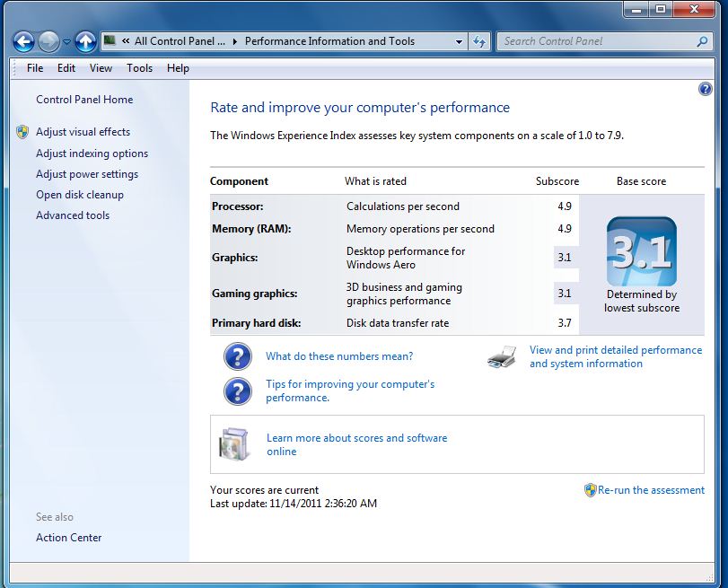Click the search magnifier icon

(702, 41)
